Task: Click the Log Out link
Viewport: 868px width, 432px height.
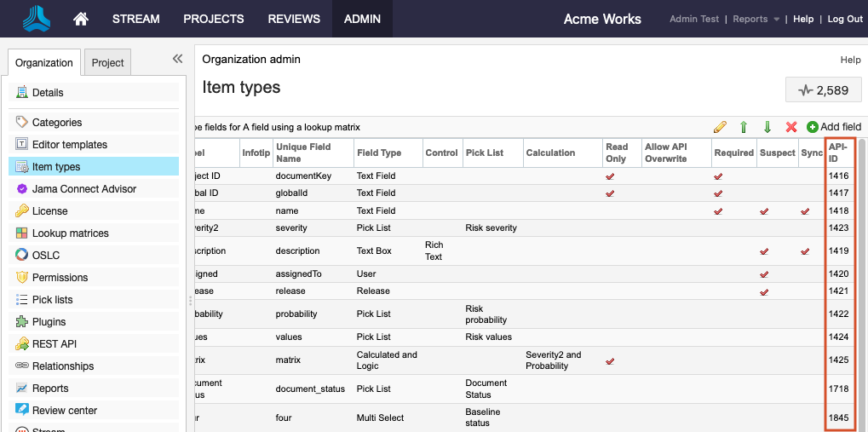Action: pos(845,19)
